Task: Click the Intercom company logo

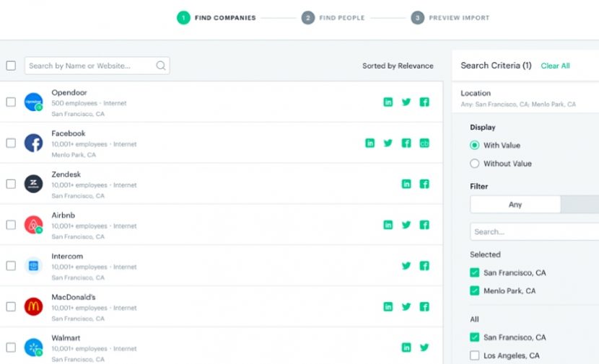Action: (34, 265)
